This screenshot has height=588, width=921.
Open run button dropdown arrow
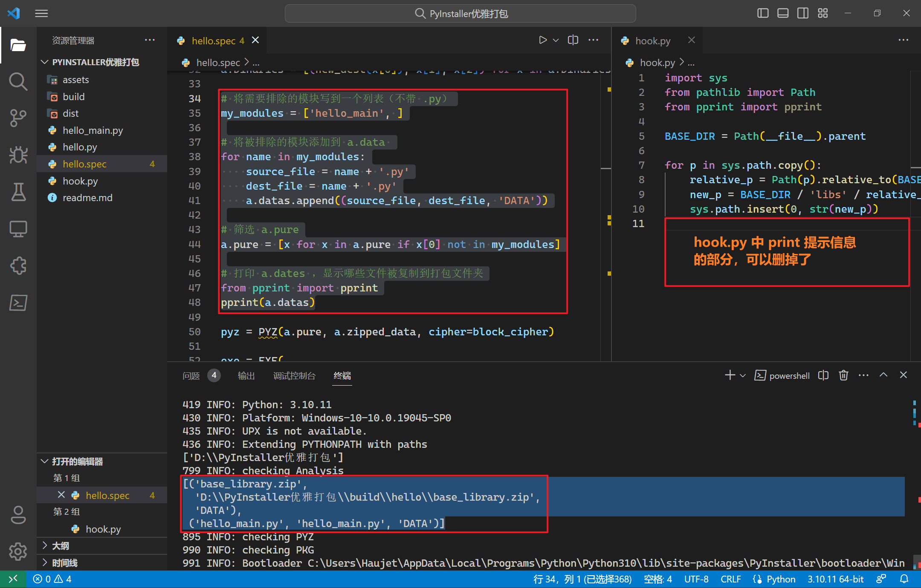(x=556, y=40)
